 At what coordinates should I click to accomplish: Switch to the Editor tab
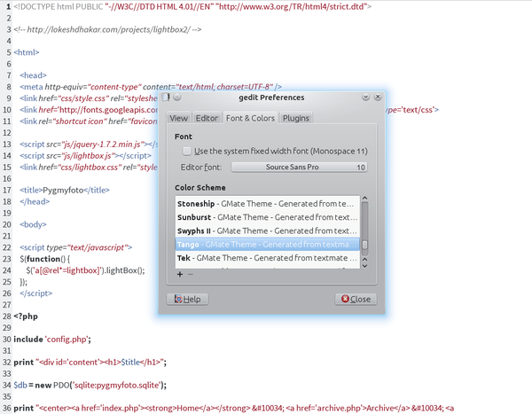point(207,118)
